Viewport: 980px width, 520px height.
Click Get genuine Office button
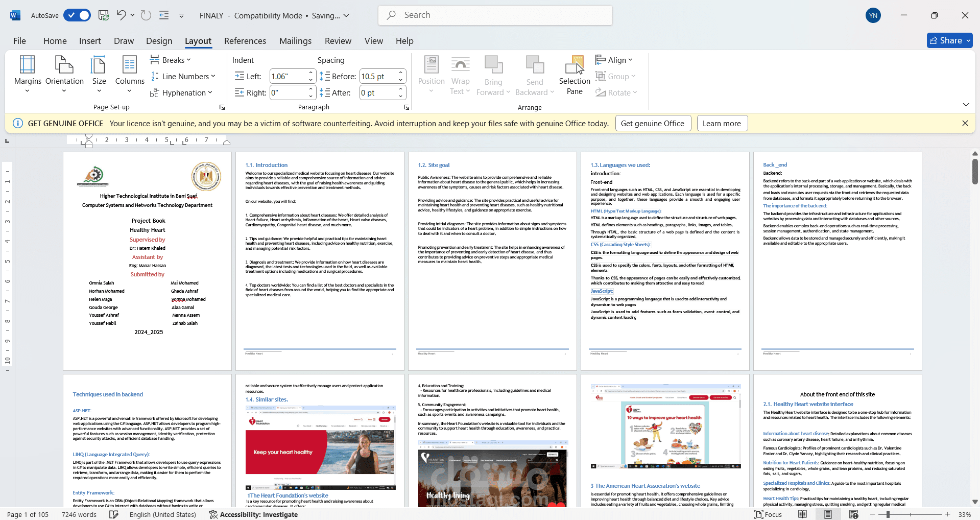coord(653,123)
